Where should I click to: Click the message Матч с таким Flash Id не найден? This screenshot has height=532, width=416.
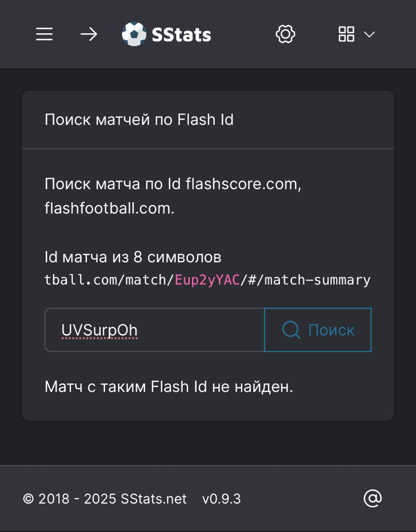coord(169,387)
